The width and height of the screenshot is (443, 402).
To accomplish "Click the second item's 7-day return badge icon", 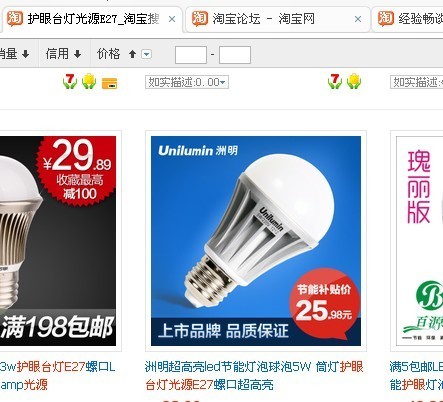I will click(x=335, y=81).
